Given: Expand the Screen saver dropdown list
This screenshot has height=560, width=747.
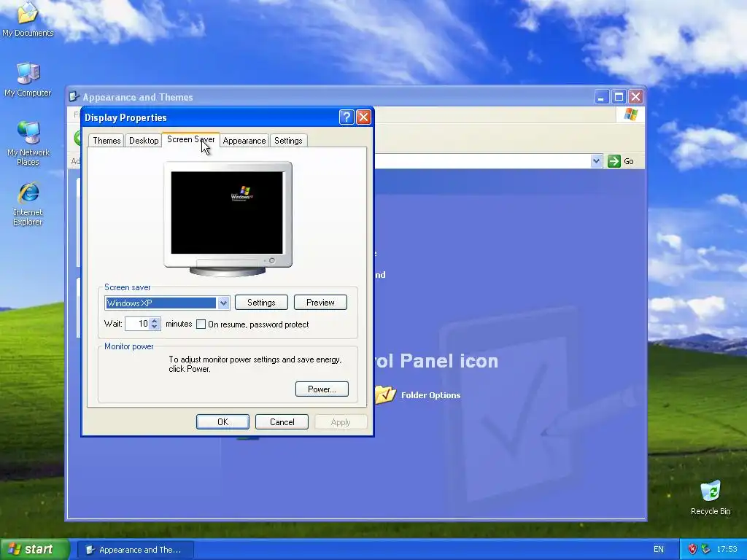Looking at the screenshot, I should (223, 303).
